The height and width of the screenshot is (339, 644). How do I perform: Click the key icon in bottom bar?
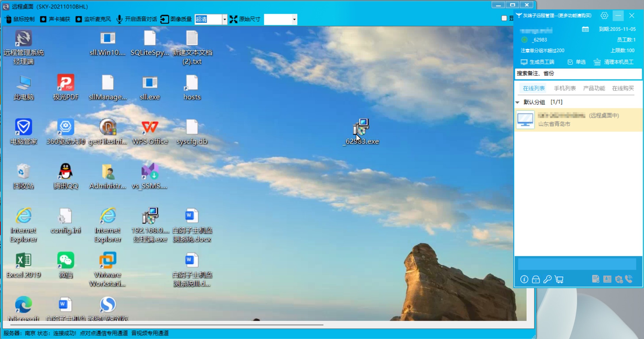(547, 279)
